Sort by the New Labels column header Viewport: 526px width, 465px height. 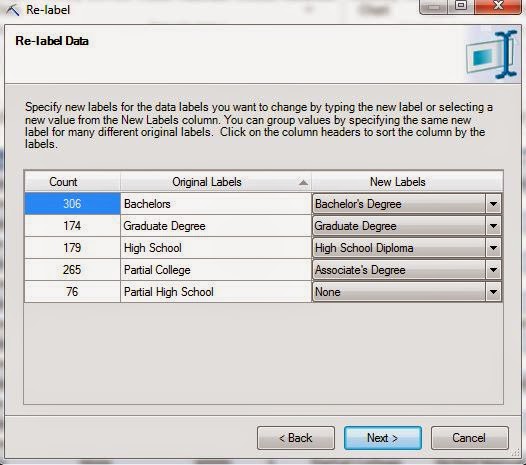click(407, 182)
